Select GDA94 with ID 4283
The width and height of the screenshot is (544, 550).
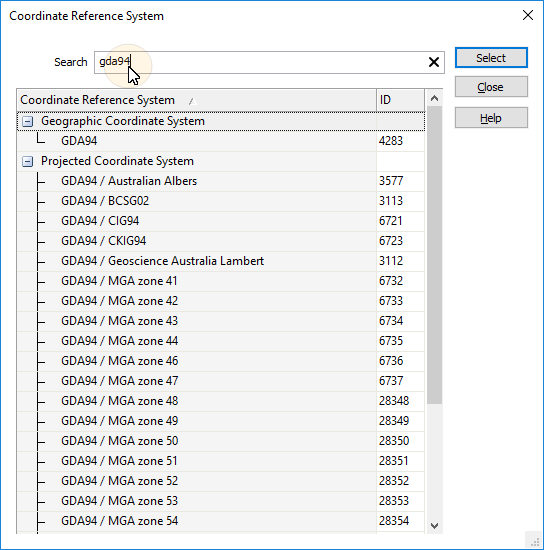[x=221, y=141]
